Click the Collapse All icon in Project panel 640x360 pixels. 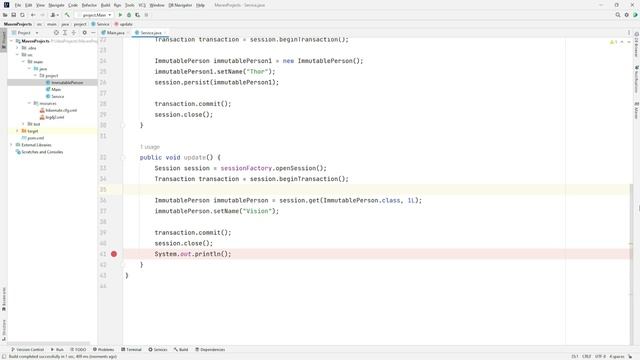[74, 33]
